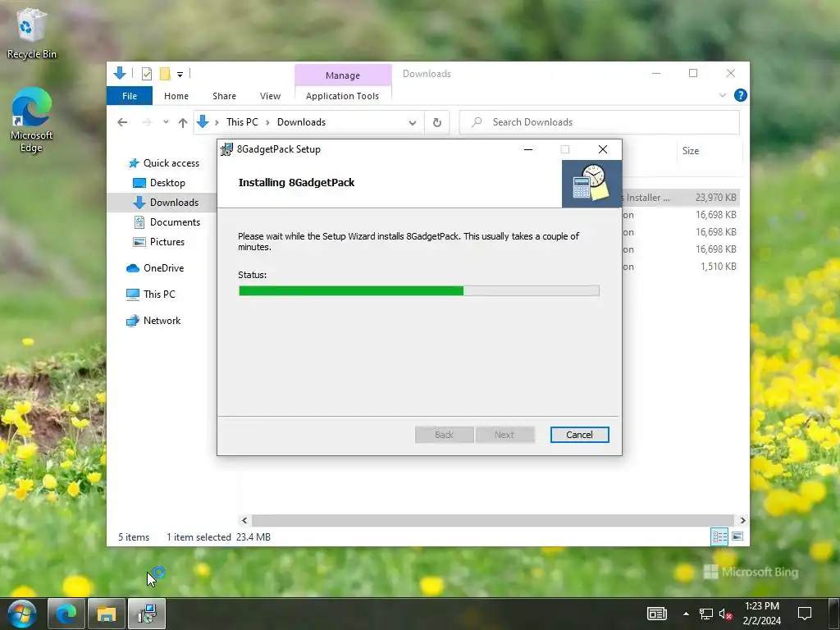Viewport: 840px width, 630px height.
Task: Click the disabled Next button in setup
Action: pyautogui.click(x=504, y=435)
